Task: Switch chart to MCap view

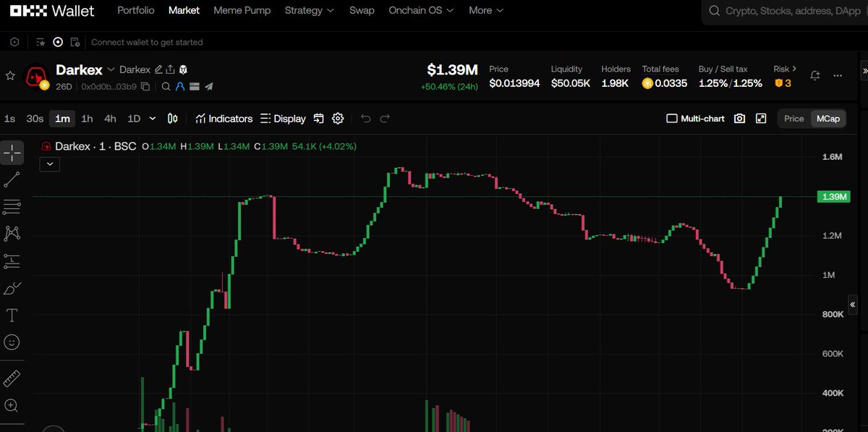Action: coord(827,119)
